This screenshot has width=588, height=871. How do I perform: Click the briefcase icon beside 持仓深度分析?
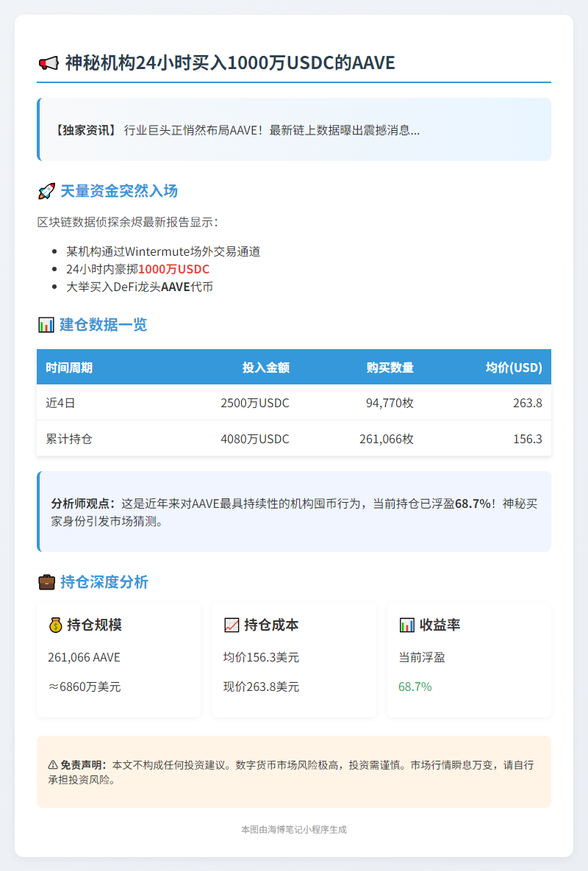46,581
